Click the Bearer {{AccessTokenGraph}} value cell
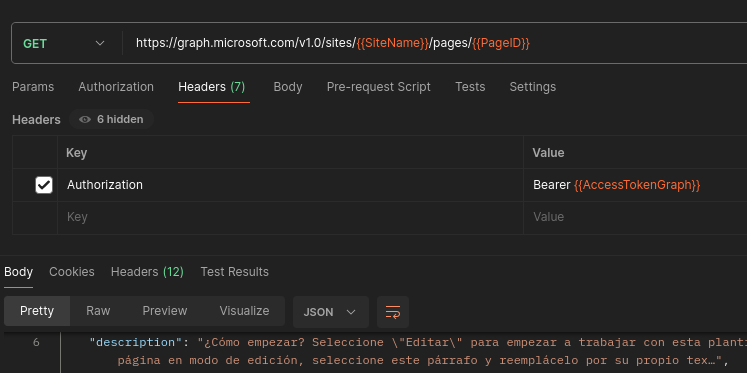 point(636,185)
